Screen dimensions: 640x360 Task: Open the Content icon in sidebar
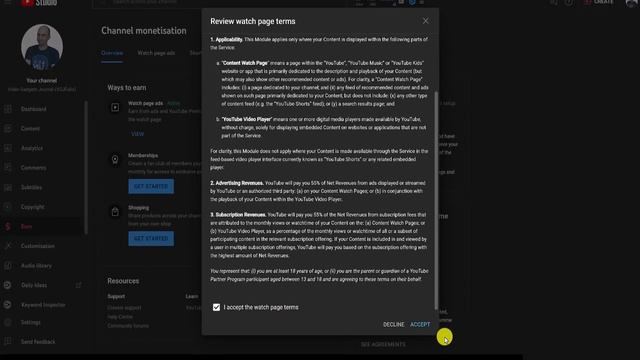click(x=8, y=129)
